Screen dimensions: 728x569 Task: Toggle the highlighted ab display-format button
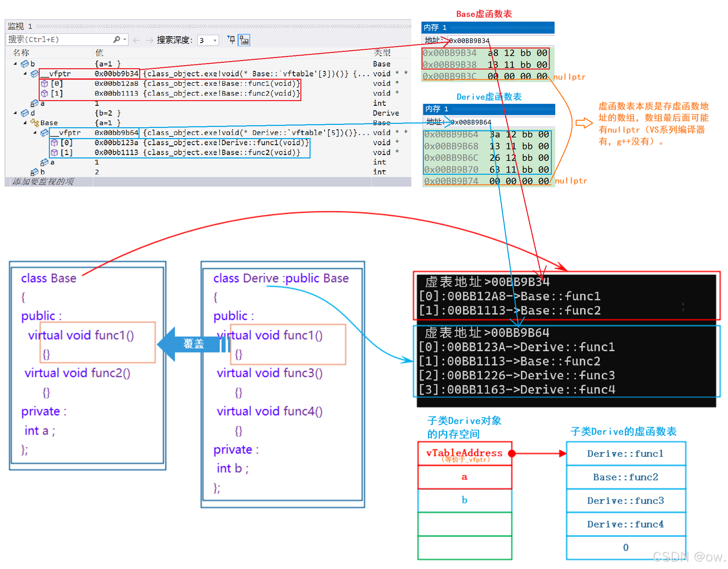click(244, 40)
